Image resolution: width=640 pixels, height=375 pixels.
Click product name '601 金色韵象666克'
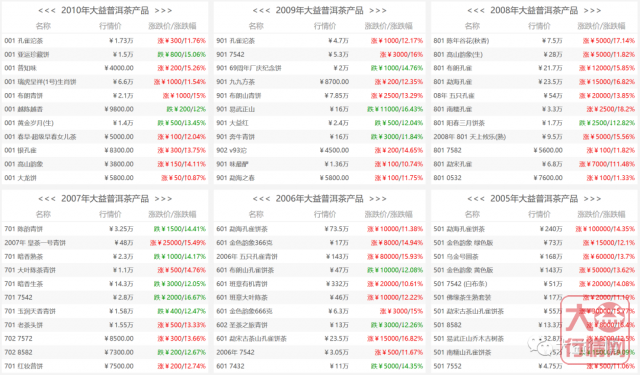tap(244, 311)
